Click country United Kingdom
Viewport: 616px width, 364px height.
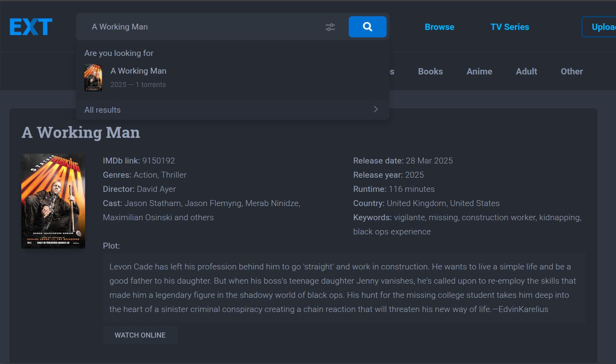coord(416,203)
